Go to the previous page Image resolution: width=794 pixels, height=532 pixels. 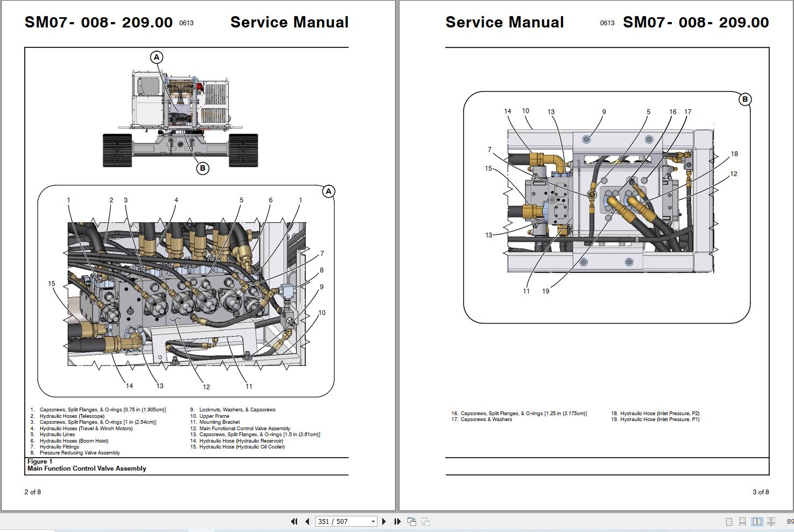307,521
